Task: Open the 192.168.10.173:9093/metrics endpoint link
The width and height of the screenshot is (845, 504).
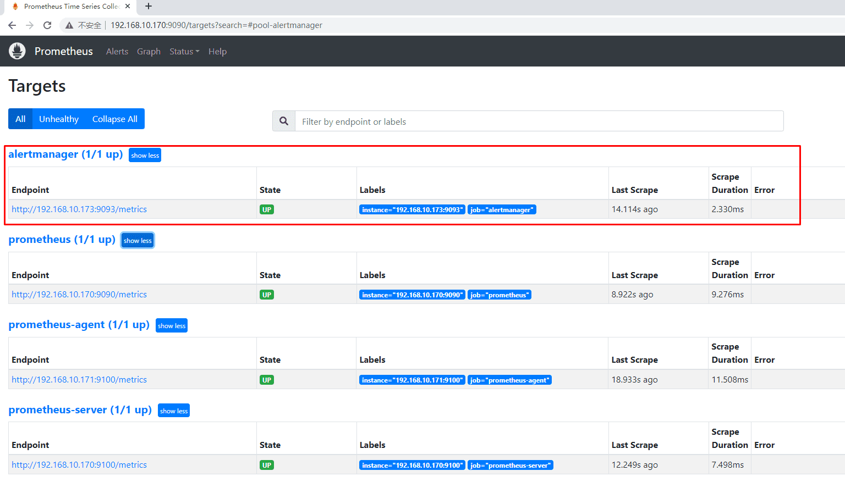Action: click(79, 209)
